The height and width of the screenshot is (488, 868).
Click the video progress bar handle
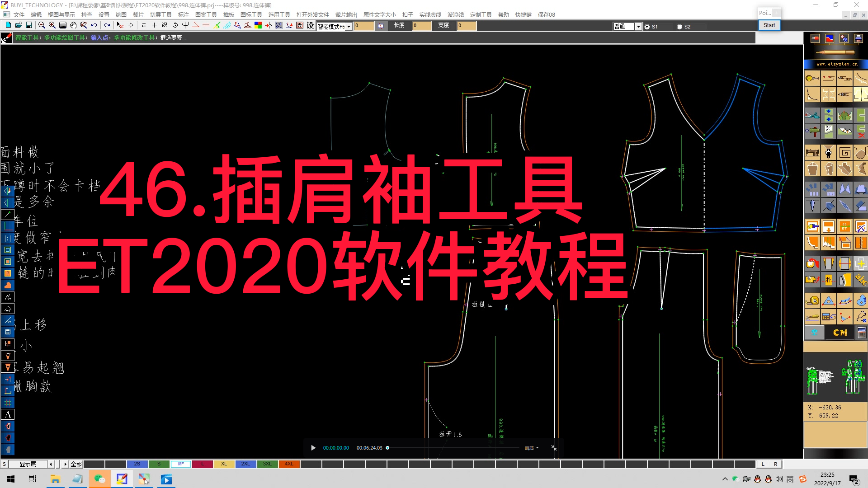(x=387, y=448)
